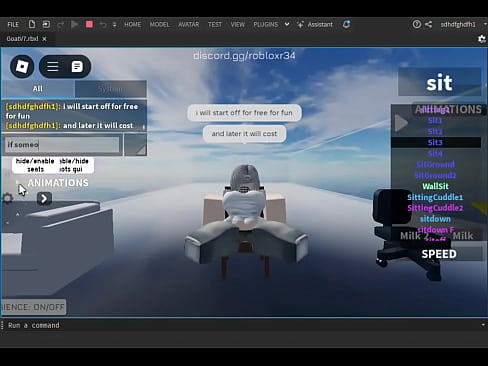Click the new file icon in toolbar

click(x=32, y=24)
